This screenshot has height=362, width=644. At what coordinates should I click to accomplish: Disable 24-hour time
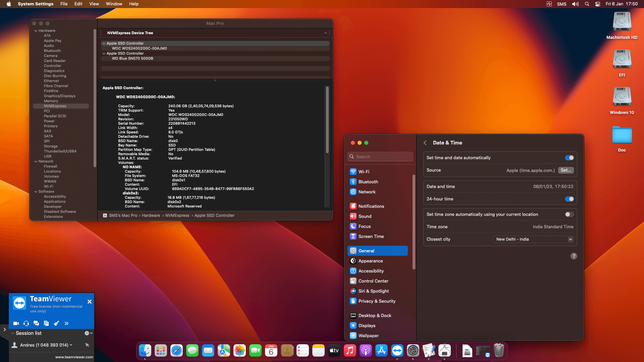click(569, 199)
